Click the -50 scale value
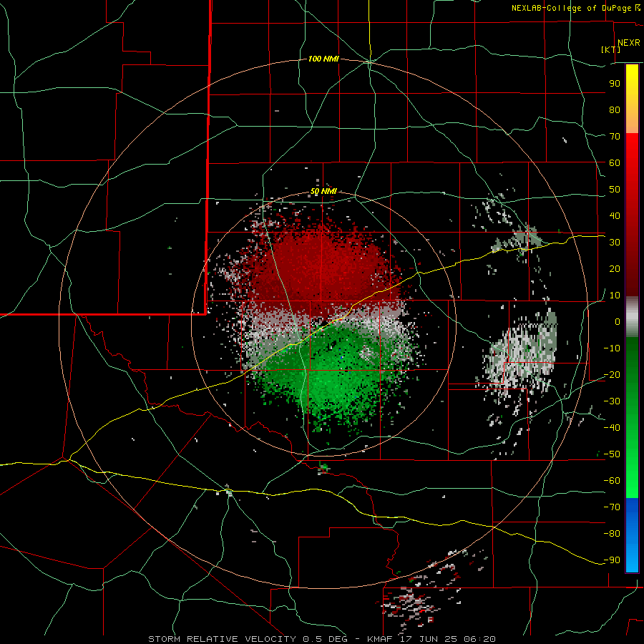Image resolution: width=644 pixels, height=644 pixels. 612,454
